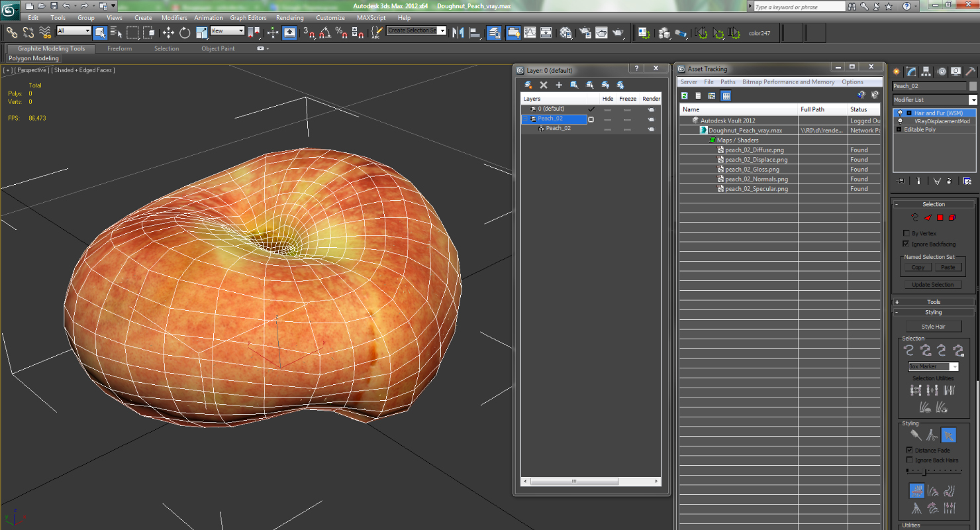
Task: Open the Utilities hammer panel tab
Action: [970, 72]
